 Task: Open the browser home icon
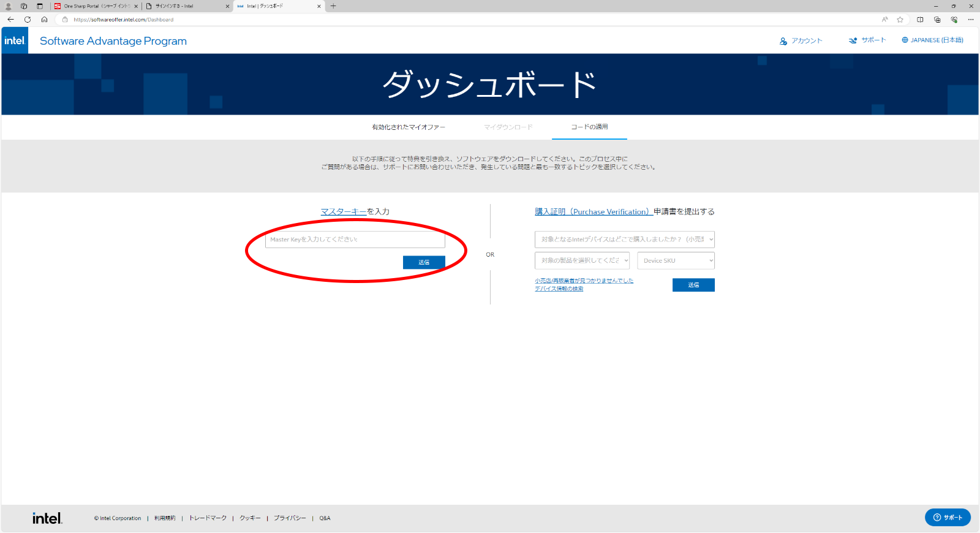click(44, 20)
